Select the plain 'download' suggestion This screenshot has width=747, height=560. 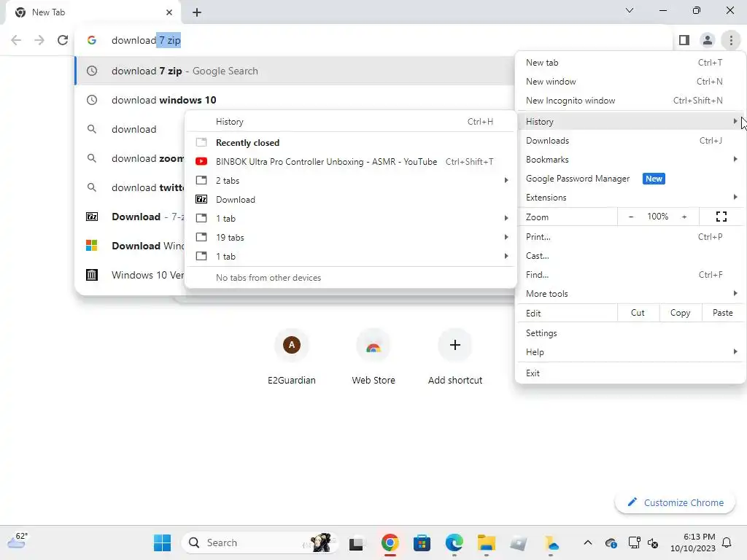point(130,129)
